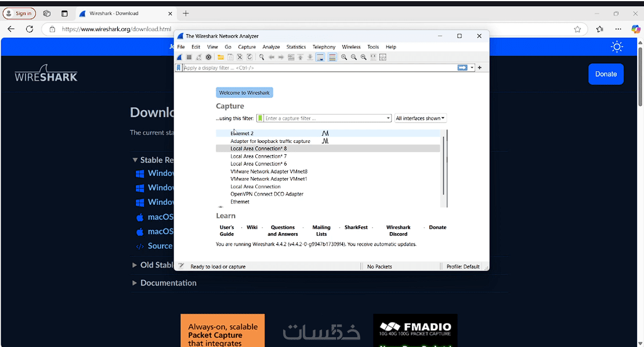Close this capture file X icon

pos(240,57)
